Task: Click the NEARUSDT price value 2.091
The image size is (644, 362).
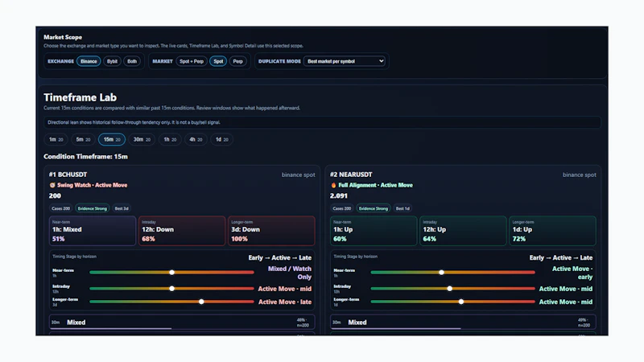Action: [339, 195]
